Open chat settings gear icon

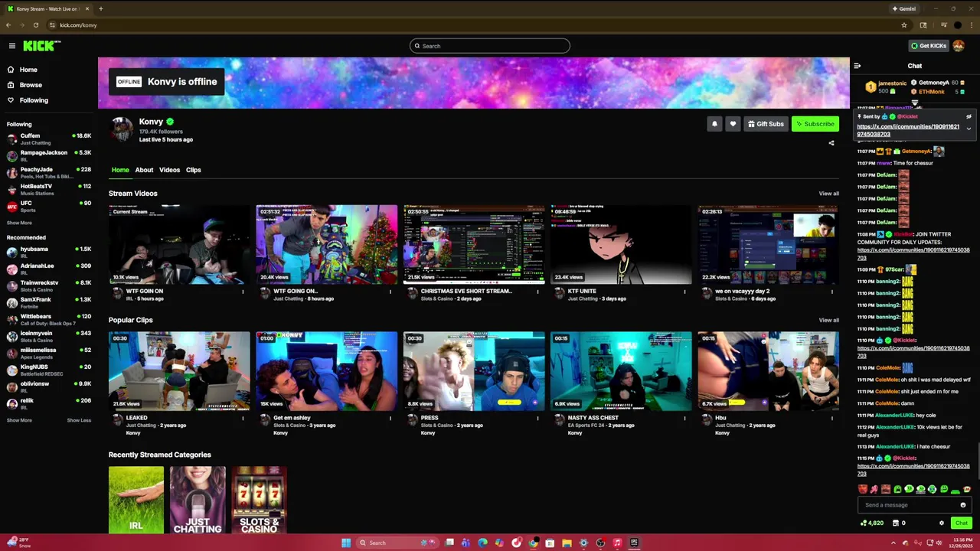(x=942, y=523)
